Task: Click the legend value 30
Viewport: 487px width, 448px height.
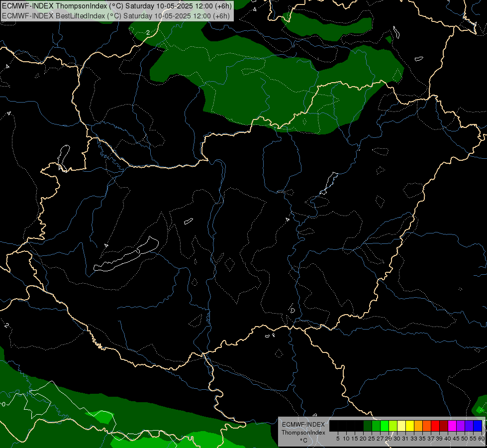Action: click(x=397, y=439)
